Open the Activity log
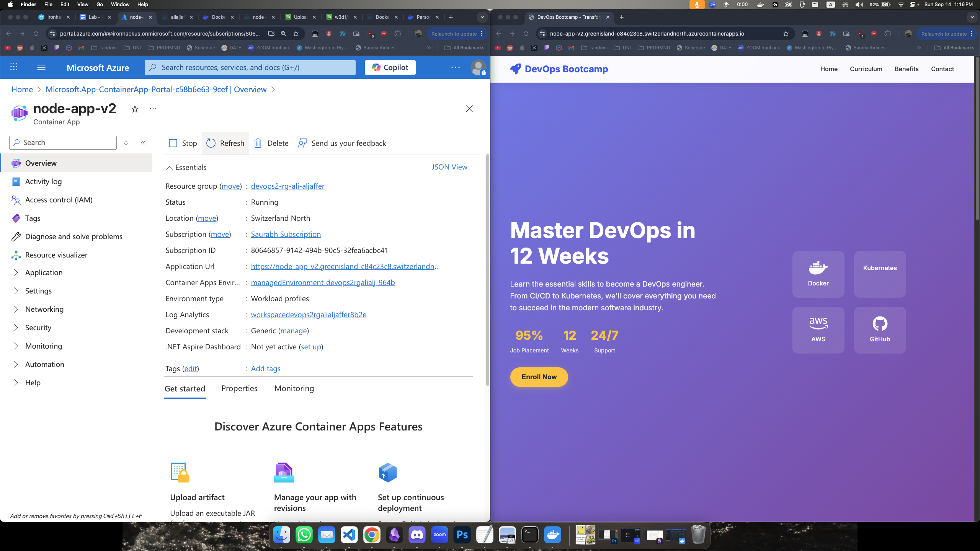 (x=43, y=181)
